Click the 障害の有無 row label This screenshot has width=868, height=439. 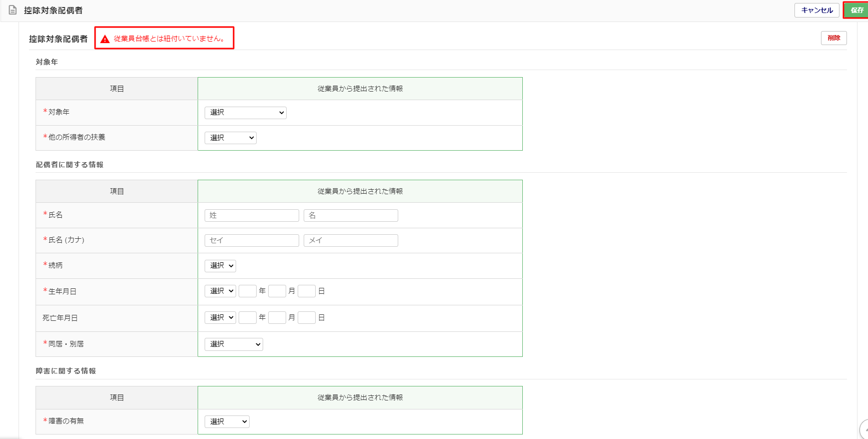click(x=66, y=421)
